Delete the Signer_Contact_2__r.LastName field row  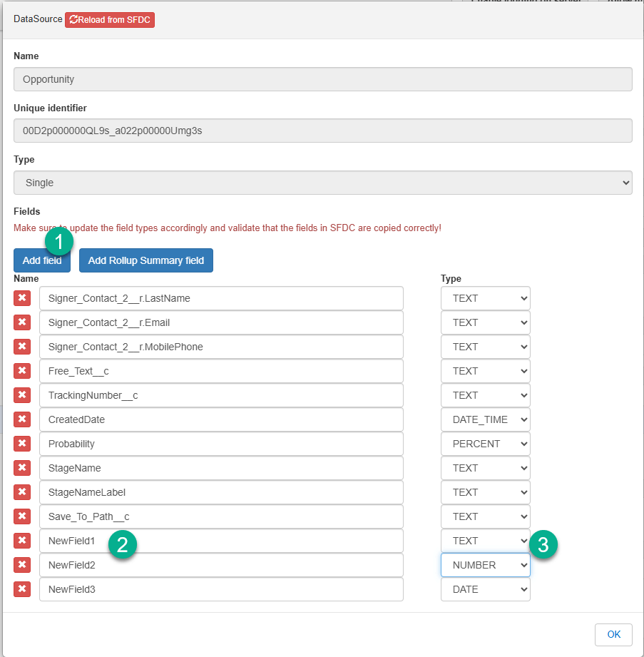tap(22, 298)
